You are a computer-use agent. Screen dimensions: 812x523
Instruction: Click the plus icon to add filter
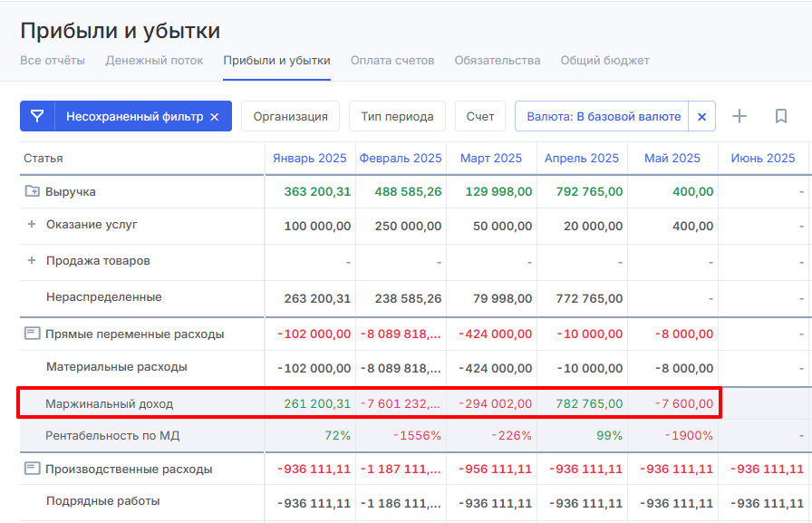coord(739,116)
